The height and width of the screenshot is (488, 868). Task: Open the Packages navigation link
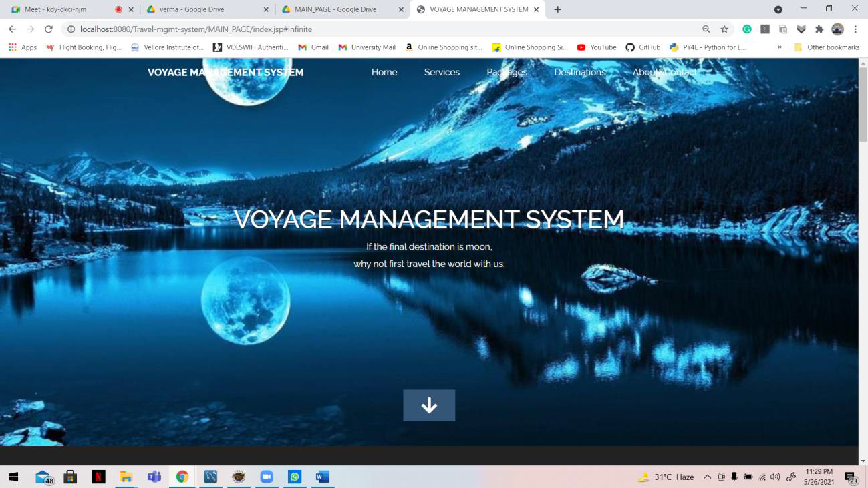tap(507, 72)
